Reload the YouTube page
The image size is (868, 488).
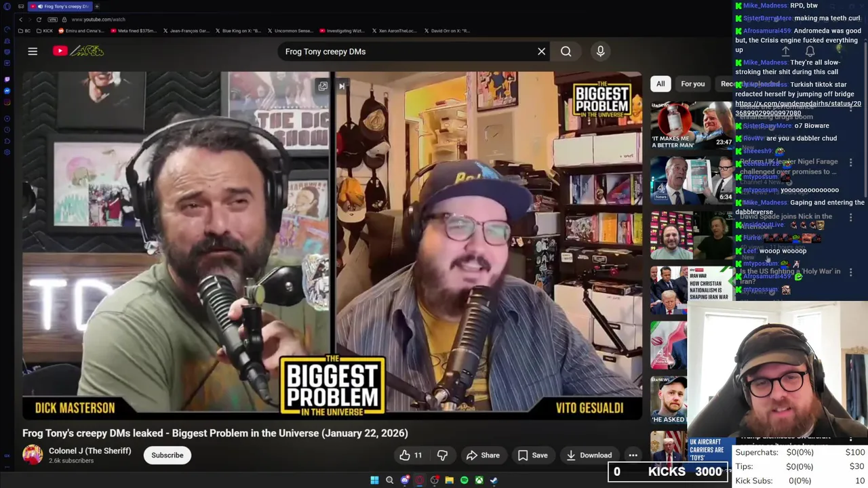click(x=39, y=20)
